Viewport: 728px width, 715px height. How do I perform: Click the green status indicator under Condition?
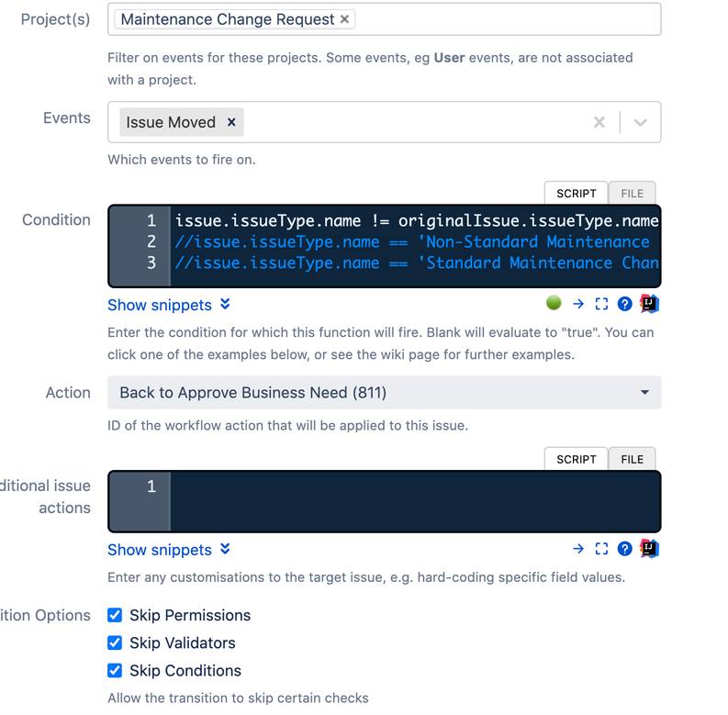554,303
